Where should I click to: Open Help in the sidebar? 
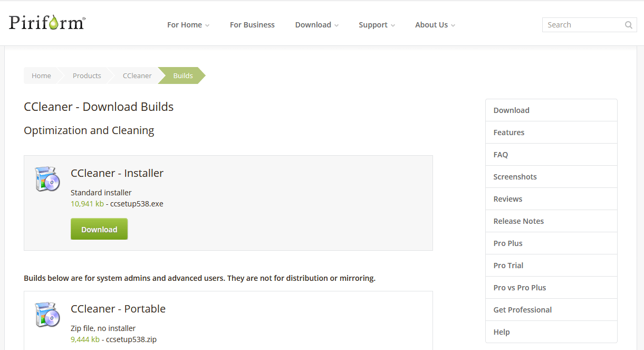pos(551,332)
